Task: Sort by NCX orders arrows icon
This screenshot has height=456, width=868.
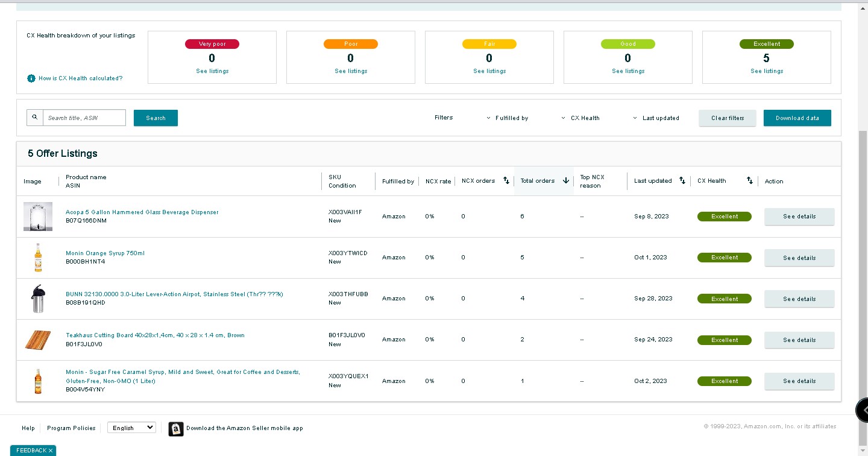Action: point(506,181)
